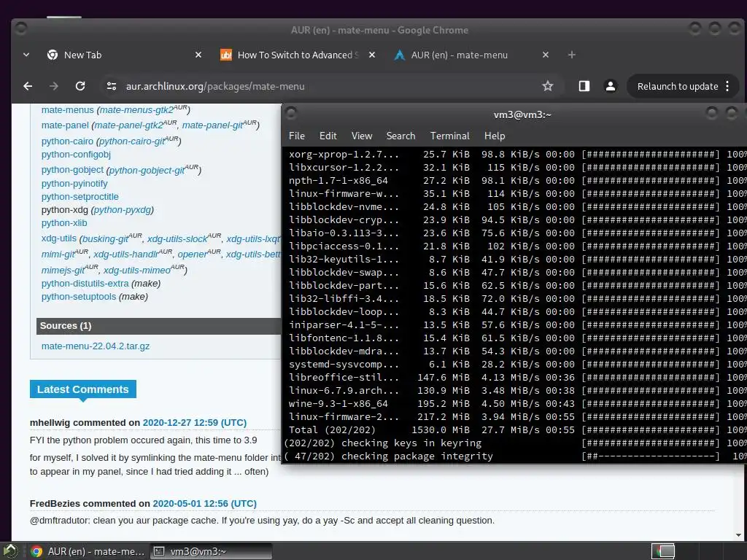
Task: Open terminal Search menu
Action: tap(400, 136)
